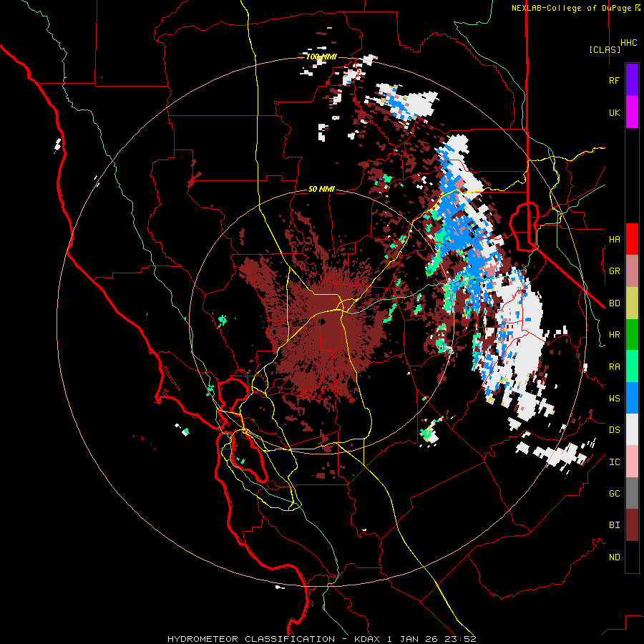The width and height of the screenshot is (644, 644).
Task: Click the GR legend label
Action: (x=614, y=271)
